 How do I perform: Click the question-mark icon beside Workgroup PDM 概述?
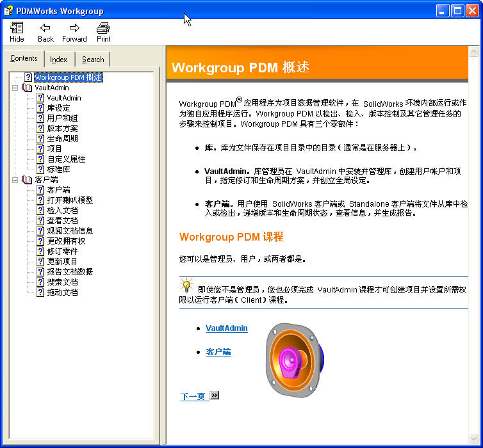coord(28,77)
